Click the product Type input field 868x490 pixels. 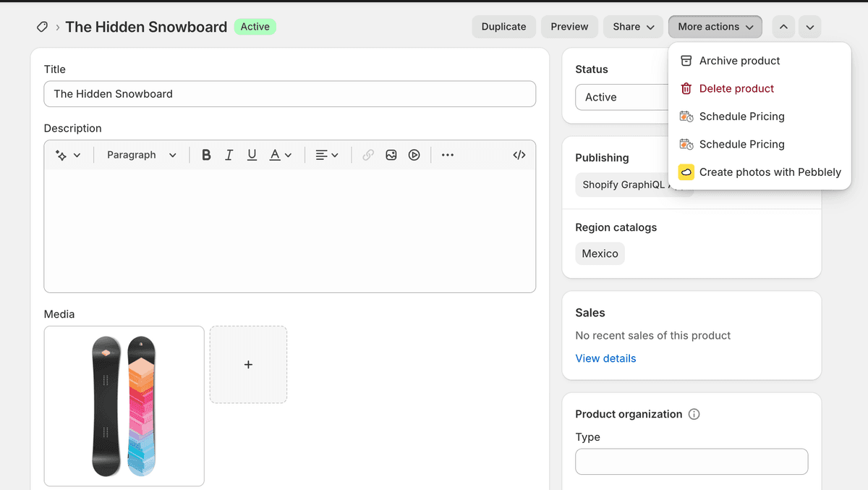point(692,462)
